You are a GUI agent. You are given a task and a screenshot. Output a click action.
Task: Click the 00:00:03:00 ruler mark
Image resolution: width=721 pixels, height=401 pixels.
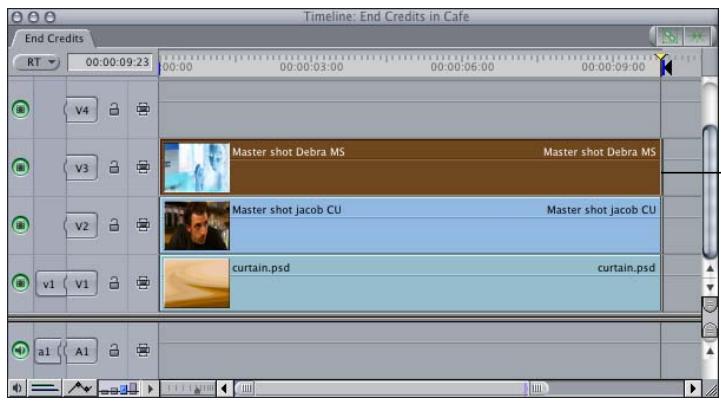311,67
